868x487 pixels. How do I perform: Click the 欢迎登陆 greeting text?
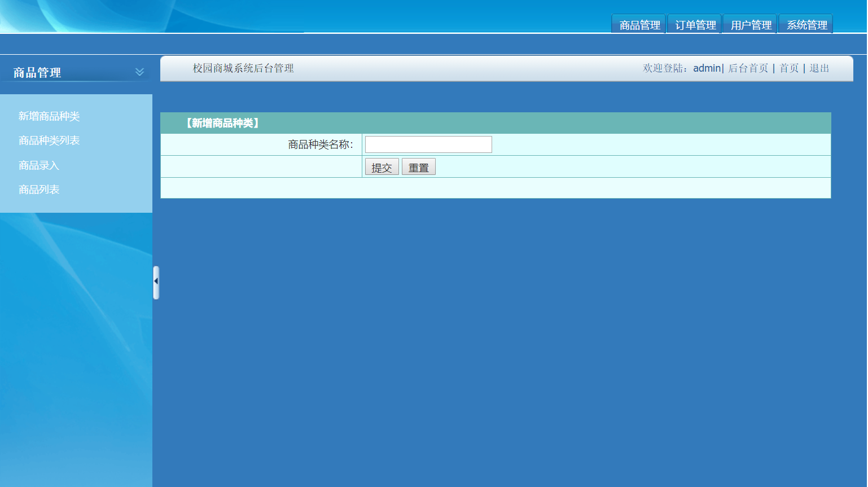665,68
